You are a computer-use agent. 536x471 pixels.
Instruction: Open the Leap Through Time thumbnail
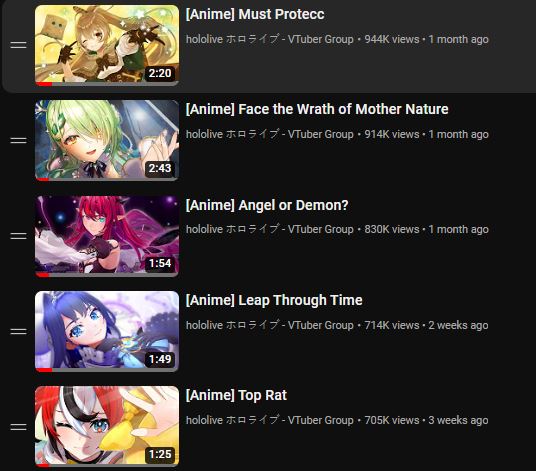click(107, 331)
